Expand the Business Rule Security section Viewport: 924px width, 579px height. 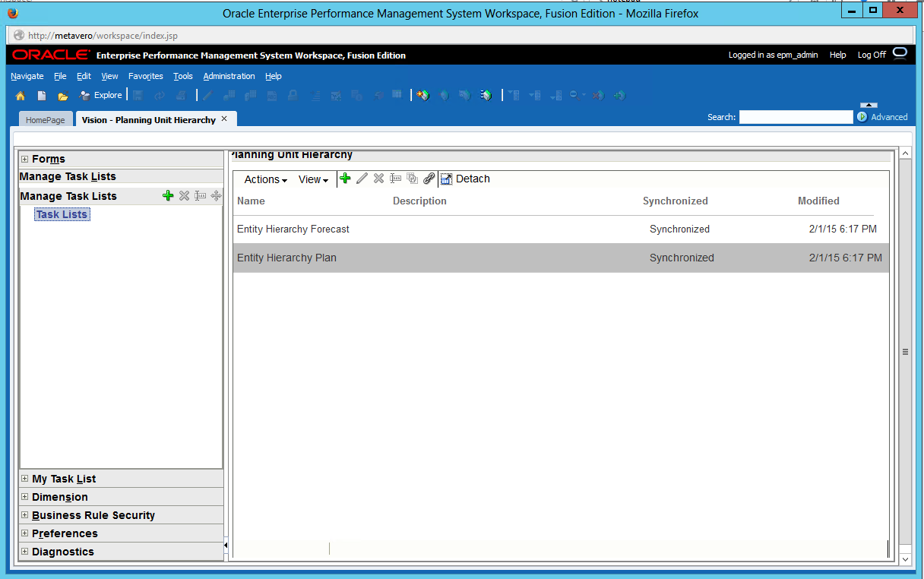pos(24,515)
